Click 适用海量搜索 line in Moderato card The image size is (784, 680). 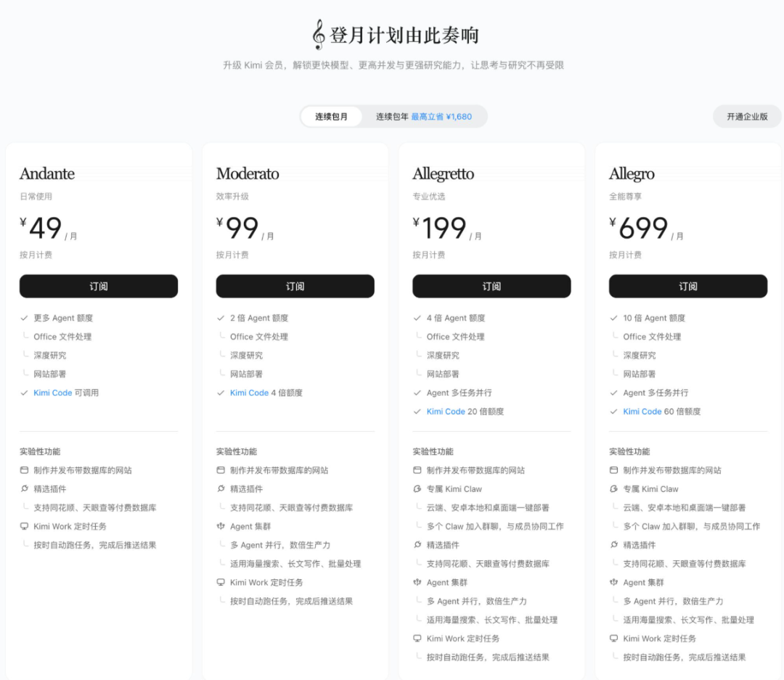tap(295, 563)
